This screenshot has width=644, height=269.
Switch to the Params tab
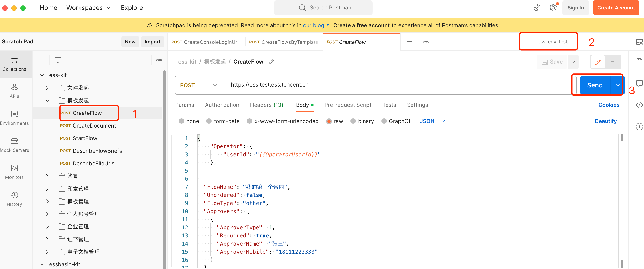pos(185,105)
